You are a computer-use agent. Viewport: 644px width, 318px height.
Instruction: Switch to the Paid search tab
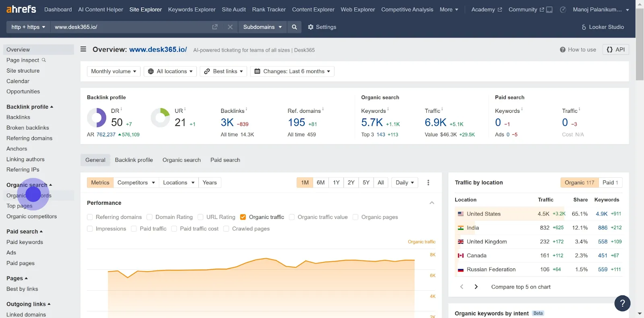tap(225, 160)
